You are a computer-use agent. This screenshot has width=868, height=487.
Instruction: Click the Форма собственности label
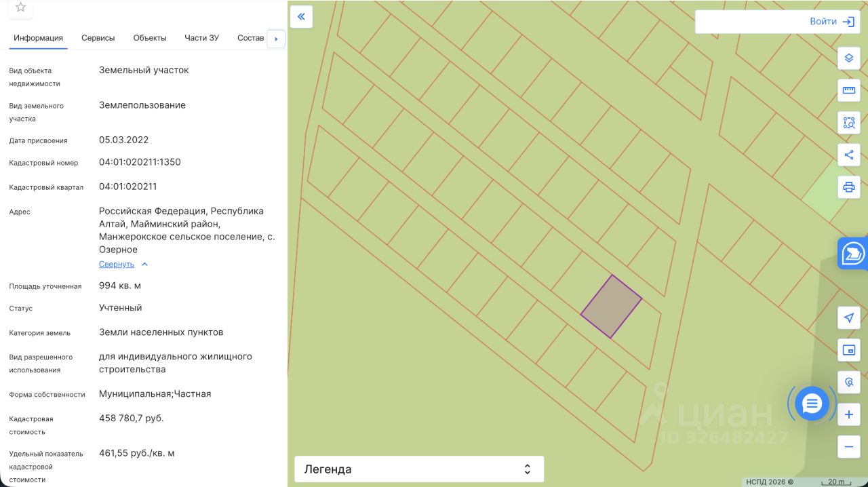point(47,395)
